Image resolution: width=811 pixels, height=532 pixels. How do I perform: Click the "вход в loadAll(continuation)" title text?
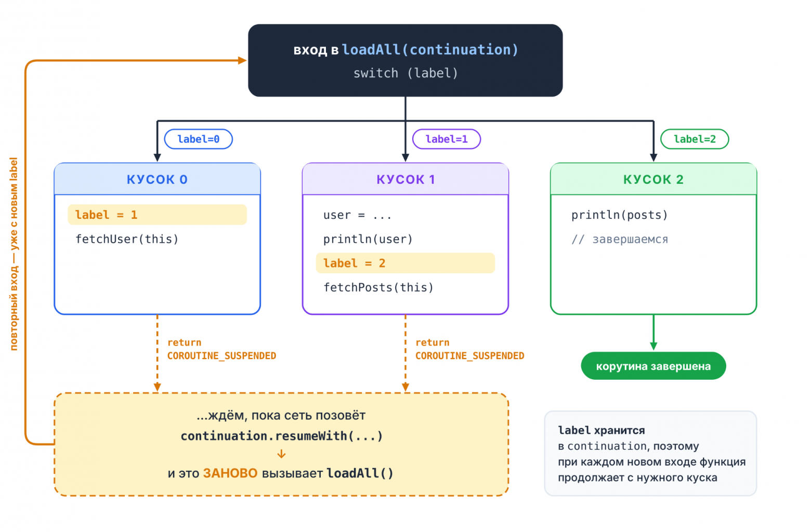click(x=406, y=50)
